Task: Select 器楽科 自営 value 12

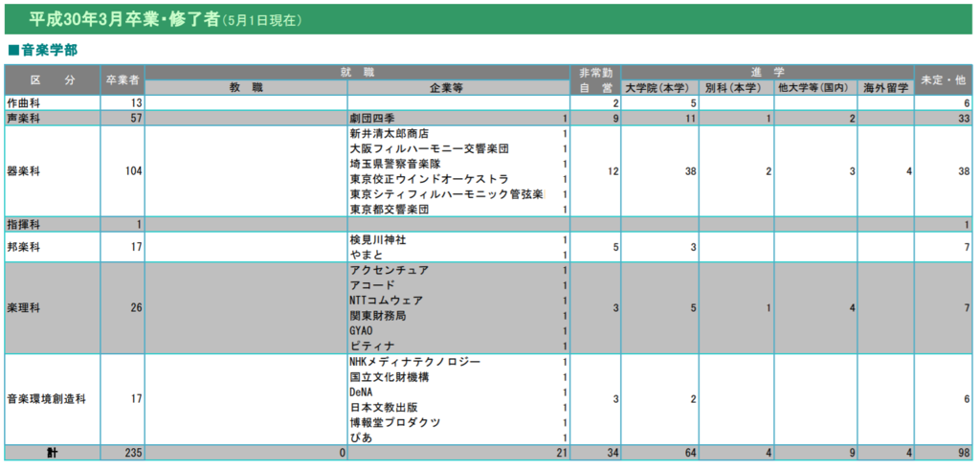Action: tap(612, 171)
